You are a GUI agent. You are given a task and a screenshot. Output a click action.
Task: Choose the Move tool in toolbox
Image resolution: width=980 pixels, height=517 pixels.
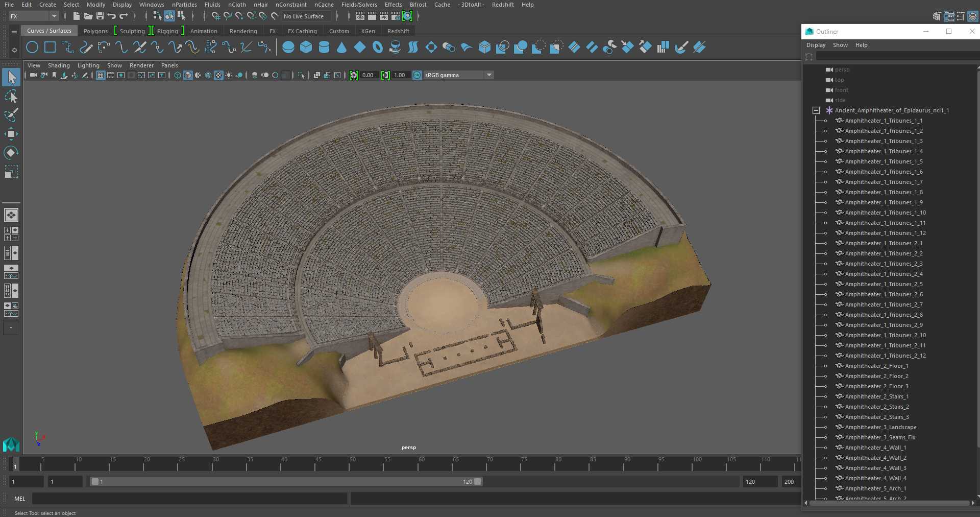(x=11, y=134)
